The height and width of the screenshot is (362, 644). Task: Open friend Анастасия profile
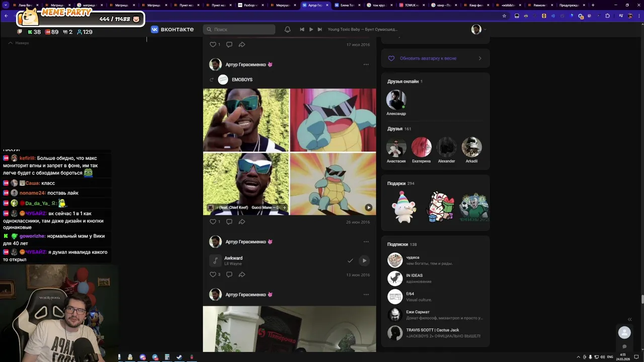[x=396, y=150]
